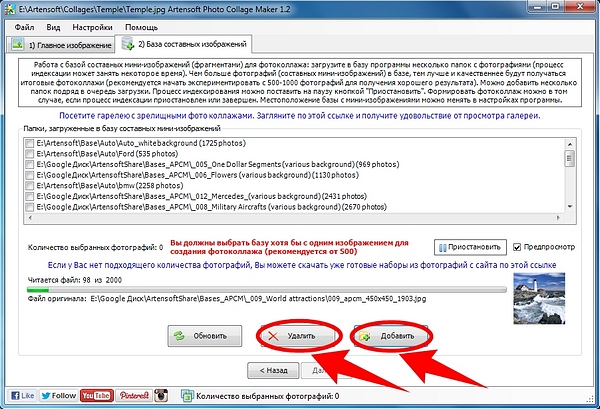Open the Помощь menu
This screenshot has width=600, height=409.
tap(141, 27)
